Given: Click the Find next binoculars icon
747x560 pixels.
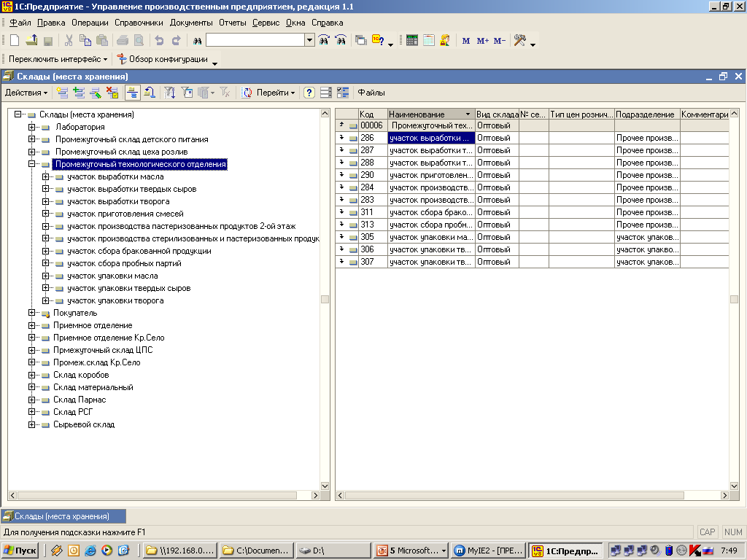Looking at the screenshot, I should pos(324,41).
